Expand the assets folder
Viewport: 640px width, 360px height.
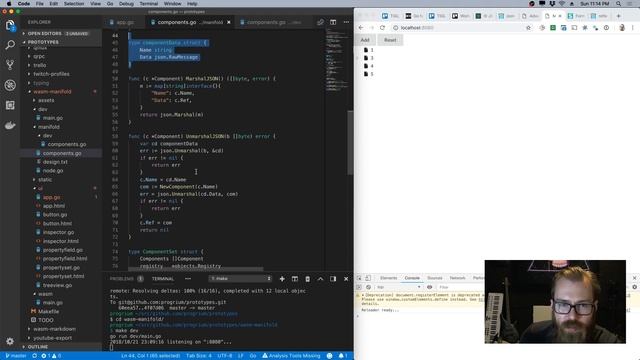click(x=46, y=100)
